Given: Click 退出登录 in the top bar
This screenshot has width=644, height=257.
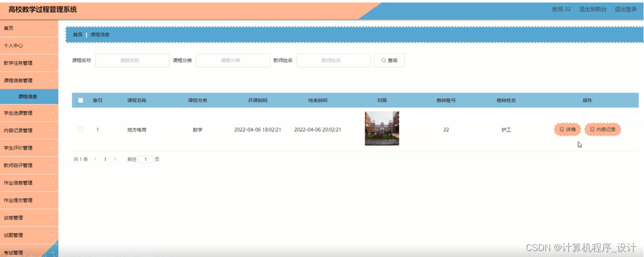Looking at the screenshot, I should [626, 9].
